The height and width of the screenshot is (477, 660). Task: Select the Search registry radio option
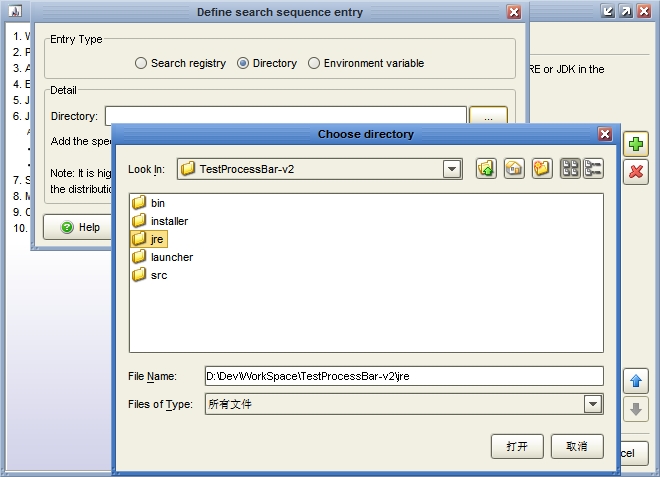[180, 63]
